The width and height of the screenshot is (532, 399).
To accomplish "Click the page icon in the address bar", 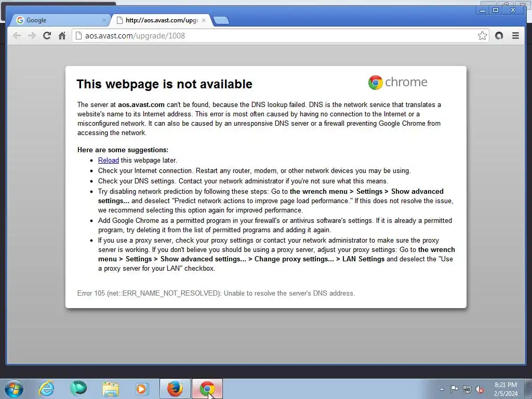I will 78,36.
